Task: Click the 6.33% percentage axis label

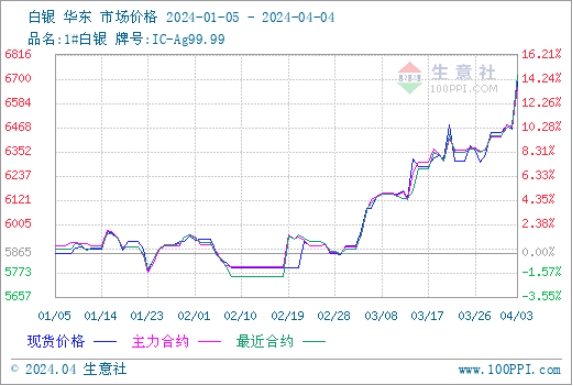Action: (538, 175)
